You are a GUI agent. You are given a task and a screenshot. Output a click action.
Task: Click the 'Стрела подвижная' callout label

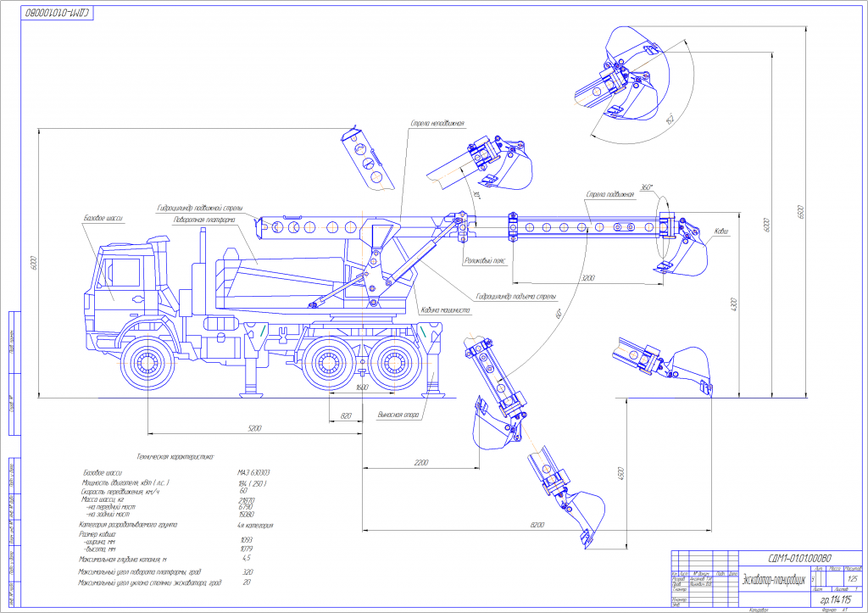610,194
